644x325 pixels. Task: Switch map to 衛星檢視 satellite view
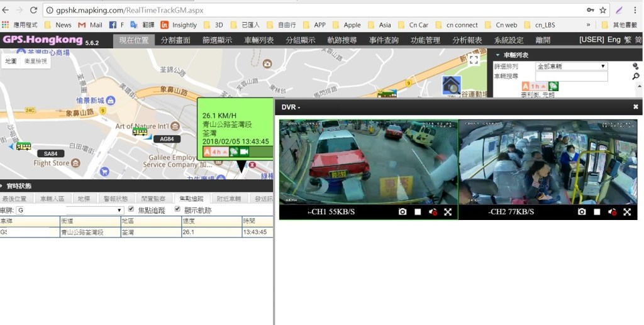pyautogui.click(x=35, y=61)
